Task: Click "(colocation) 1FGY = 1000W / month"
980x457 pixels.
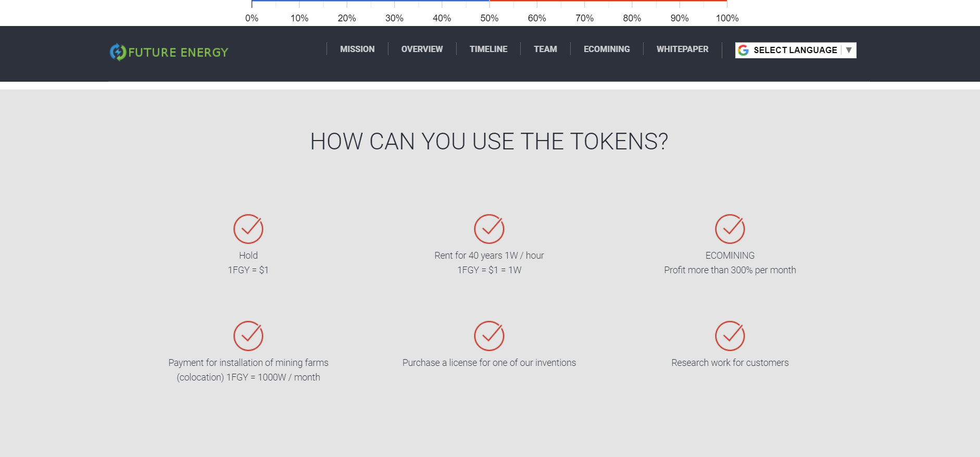Action: point(248,377)
